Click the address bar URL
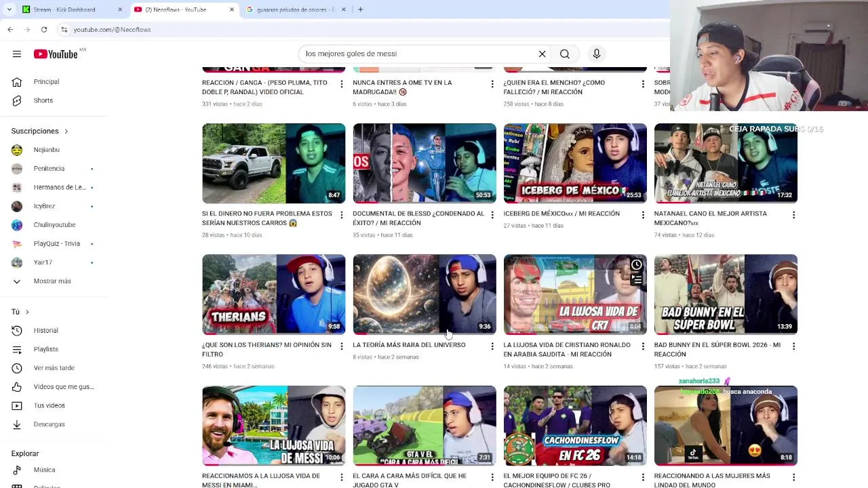Image resolution: width=868 pixels, height=488 pixels. [112, 30]
